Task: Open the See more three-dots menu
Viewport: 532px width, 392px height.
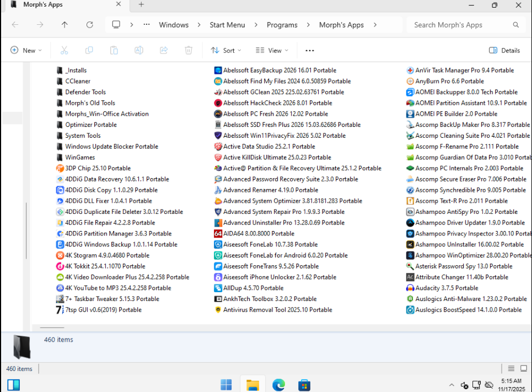Action: 310,50
